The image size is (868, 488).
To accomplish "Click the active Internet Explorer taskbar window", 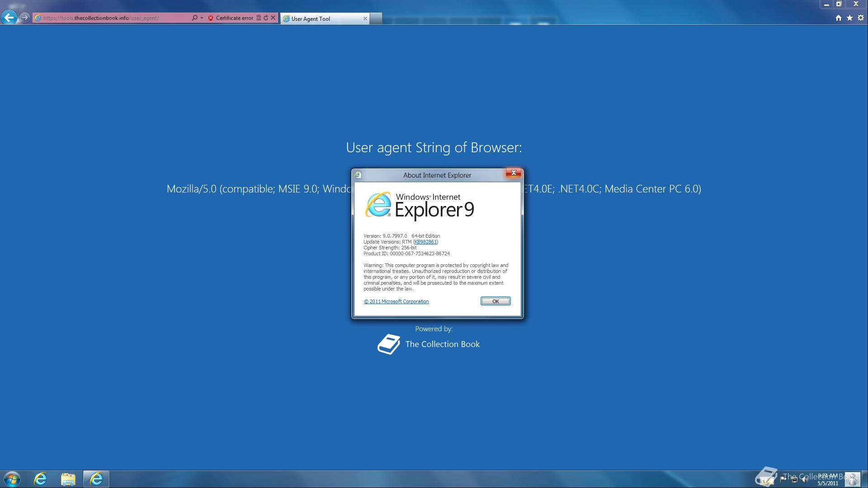I will 96,479.
